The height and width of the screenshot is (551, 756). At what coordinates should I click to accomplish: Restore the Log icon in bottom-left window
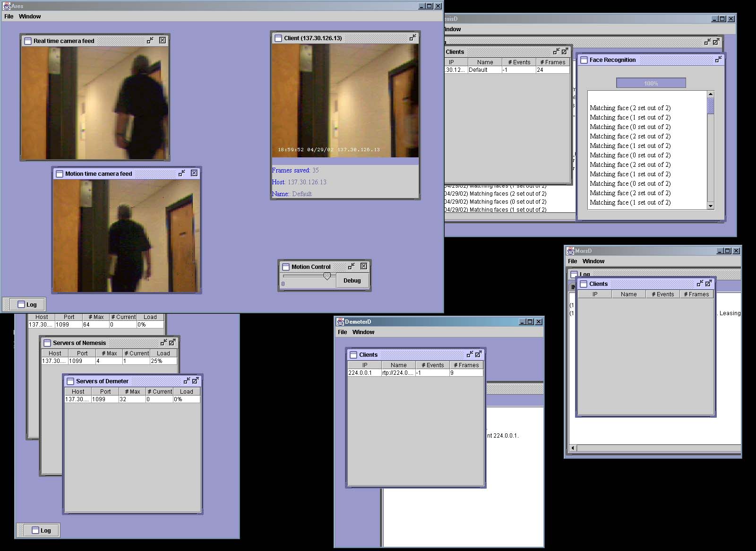click(x=41, y=530)
